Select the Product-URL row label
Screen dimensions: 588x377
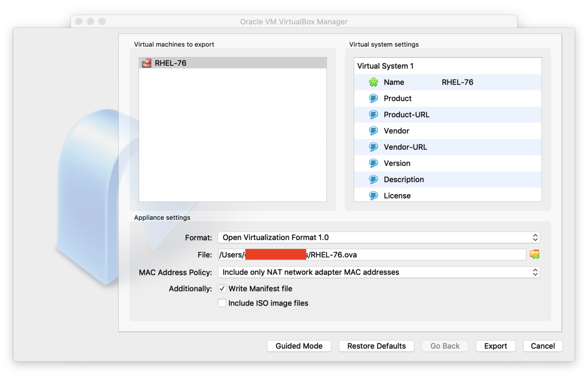click(x=407, y=115)
